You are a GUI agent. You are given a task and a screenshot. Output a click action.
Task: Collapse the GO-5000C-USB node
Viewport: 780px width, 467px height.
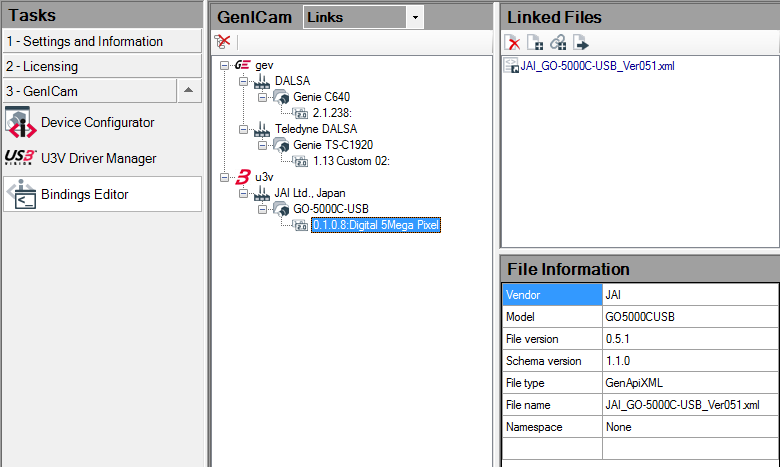pos(262,209)
